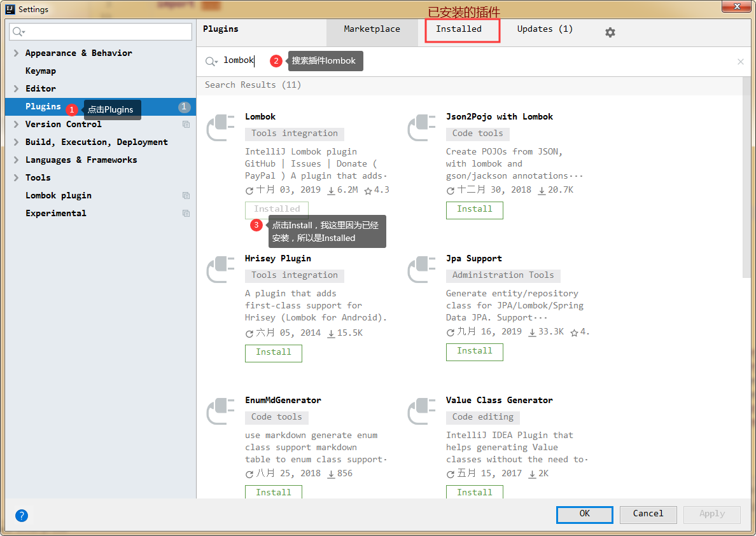Expand Appearance & Behavior tree node
This screenshot has height=536, width=756.
[x=17, y=53]
